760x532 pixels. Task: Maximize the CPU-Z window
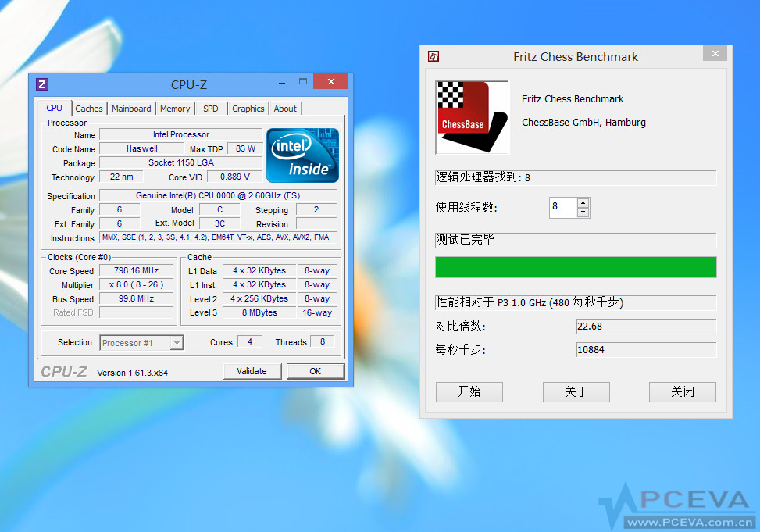303,82
